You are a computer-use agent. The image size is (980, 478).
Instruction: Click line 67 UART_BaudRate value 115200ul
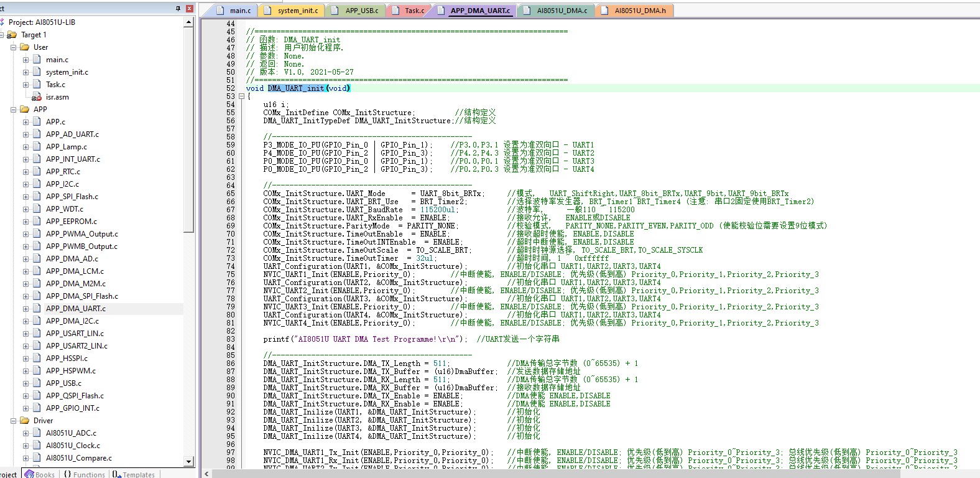(x=438, y=210)
